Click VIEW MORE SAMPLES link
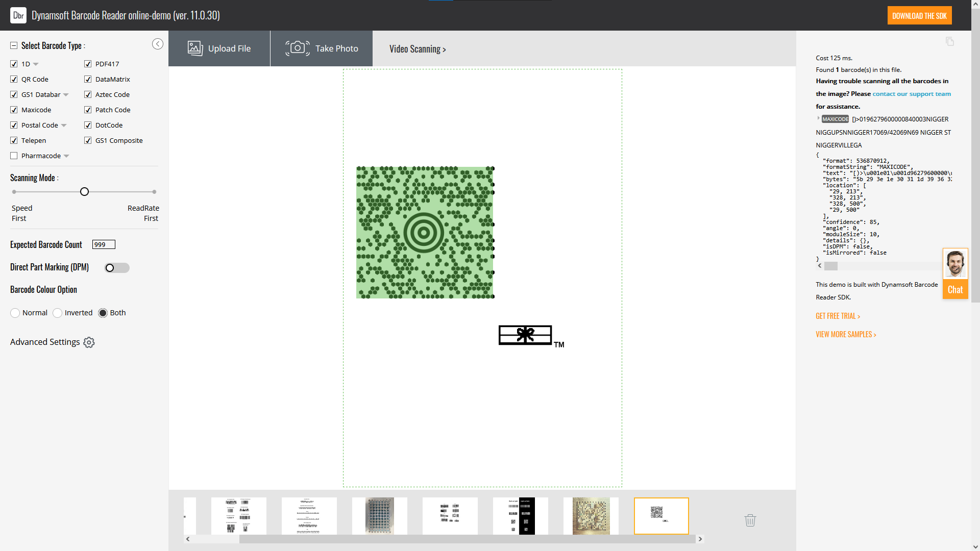Viewport: 980px width, 551px height. [846, 335]
